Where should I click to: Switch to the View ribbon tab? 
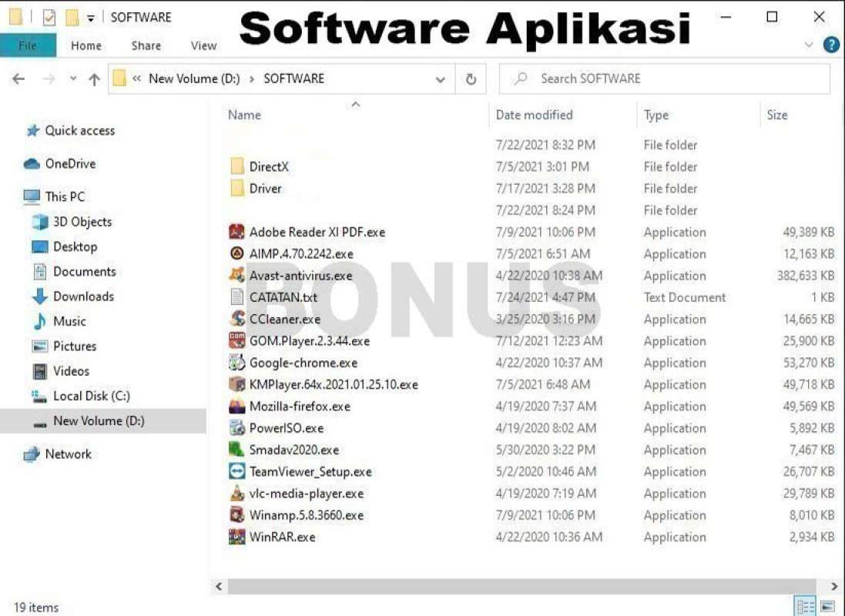click(x=203, y=45)
